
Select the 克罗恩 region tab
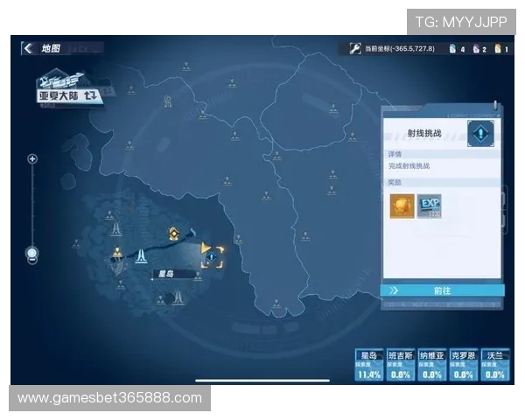coord(463,365)
